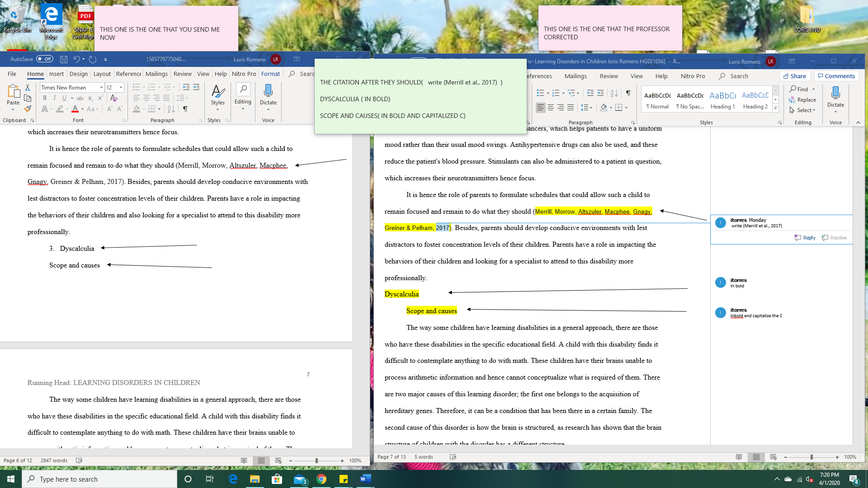This screenshot has width=868, height=488.
Task: Open Editing search tools in left window
Action: [243, 96]
